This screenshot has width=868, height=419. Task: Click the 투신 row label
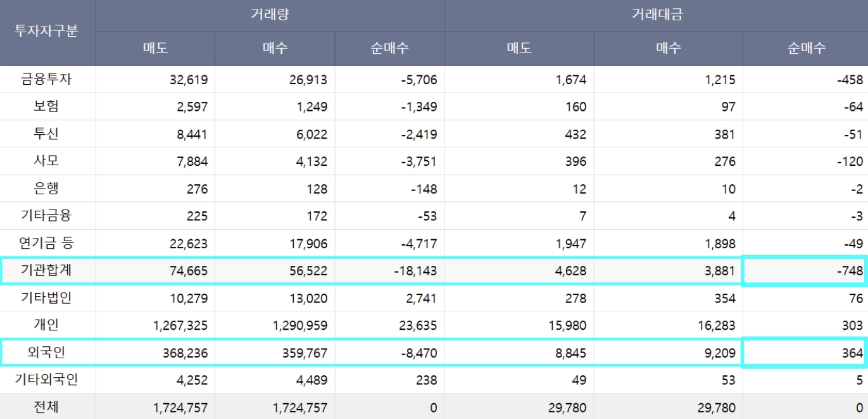click(x=47, y=134)
